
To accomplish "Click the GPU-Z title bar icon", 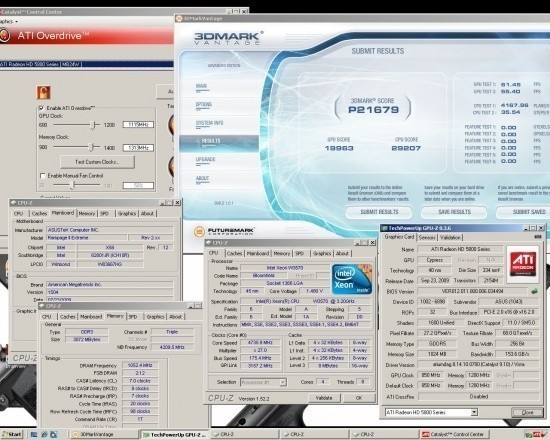I will (x=384, y=228).
